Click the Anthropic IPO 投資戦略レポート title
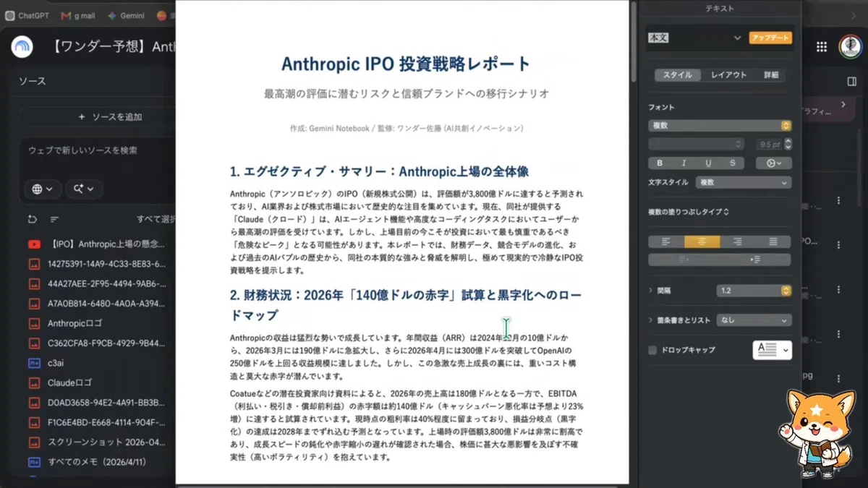868x488 pixels. pyautogui.click(x=407, y=64)
